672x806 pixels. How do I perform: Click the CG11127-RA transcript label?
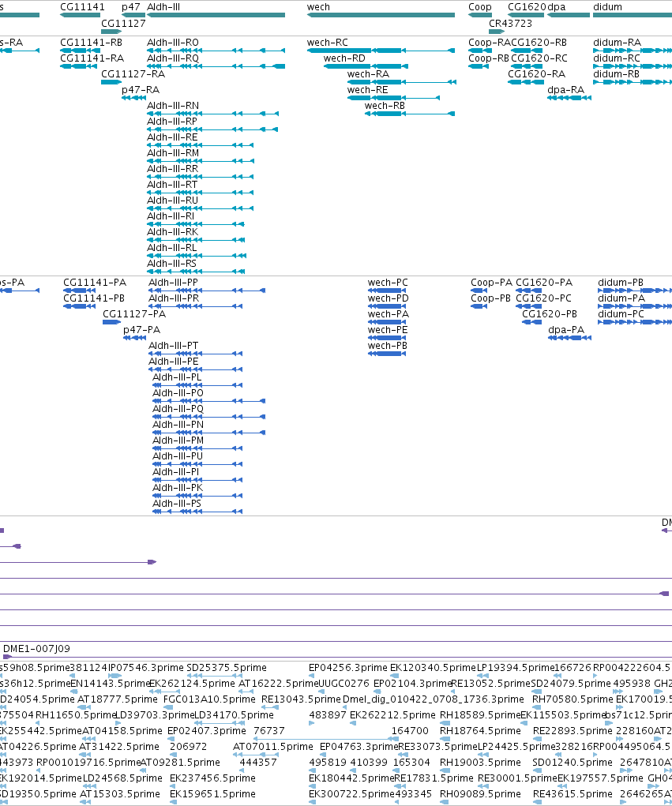[x=133, y=74]
